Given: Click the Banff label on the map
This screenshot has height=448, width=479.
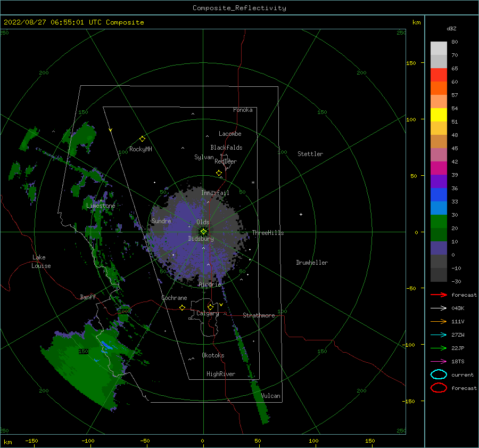Looking at the screenshot, I should (88, 297).
